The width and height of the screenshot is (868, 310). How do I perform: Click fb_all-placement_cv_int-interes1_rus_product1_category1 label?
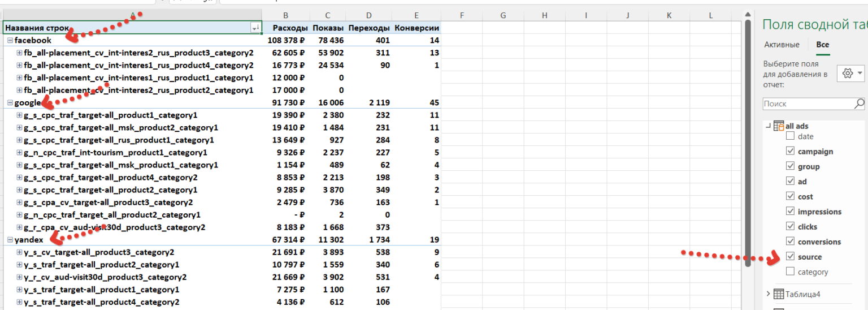pyautogui.click(x=138, y=77)
